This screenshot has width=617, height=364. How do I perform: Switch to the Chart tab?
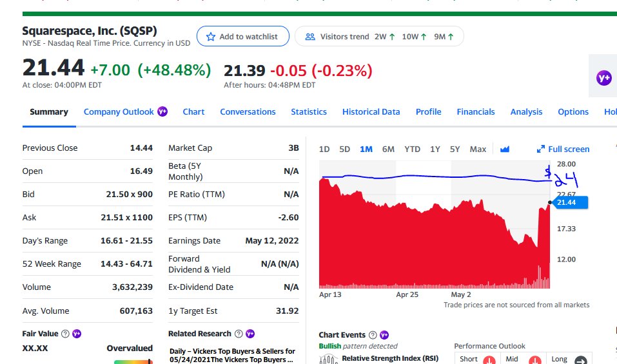click(193, 112)
